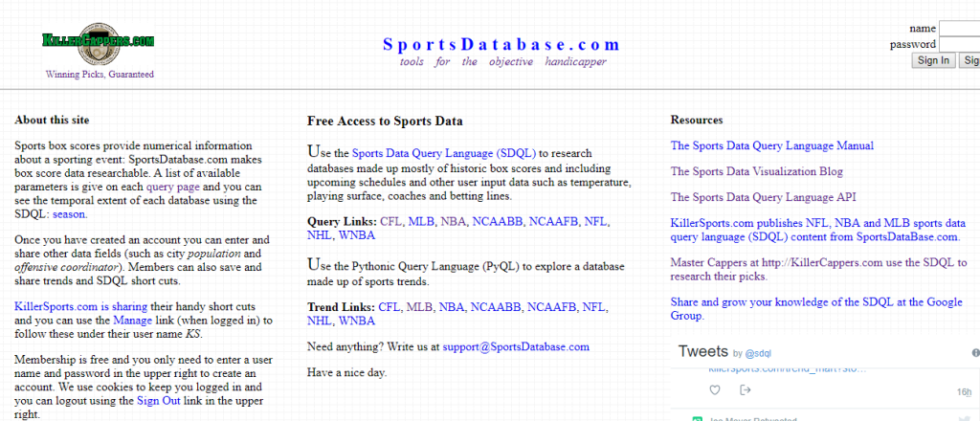
Task: Open NFL under Query Links
Action: (595, 222)
